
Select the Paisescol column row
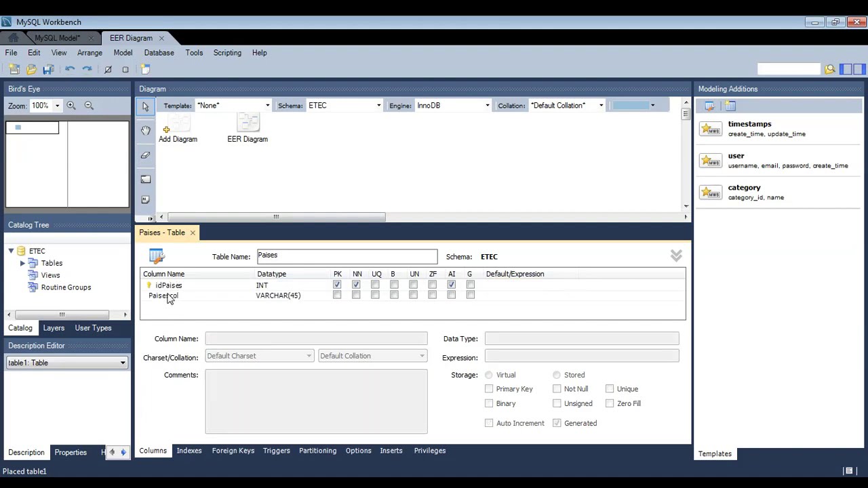[412, 296]
